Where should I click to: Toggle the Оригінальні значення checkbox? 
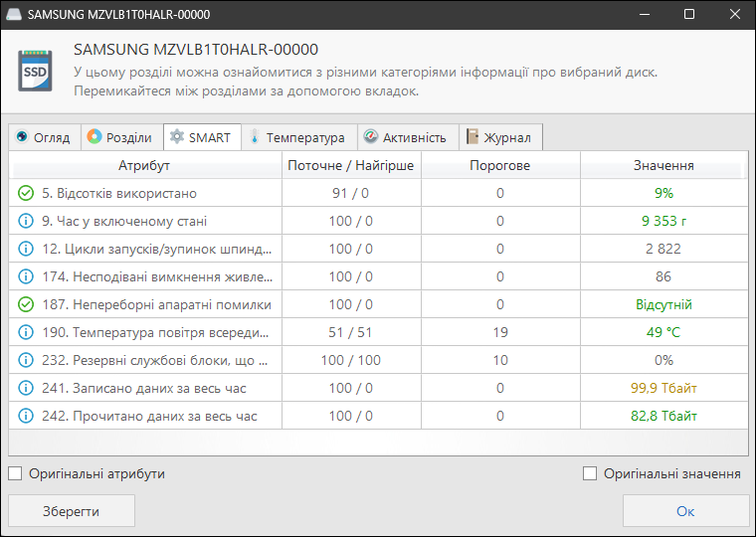[x=590, y=474]
